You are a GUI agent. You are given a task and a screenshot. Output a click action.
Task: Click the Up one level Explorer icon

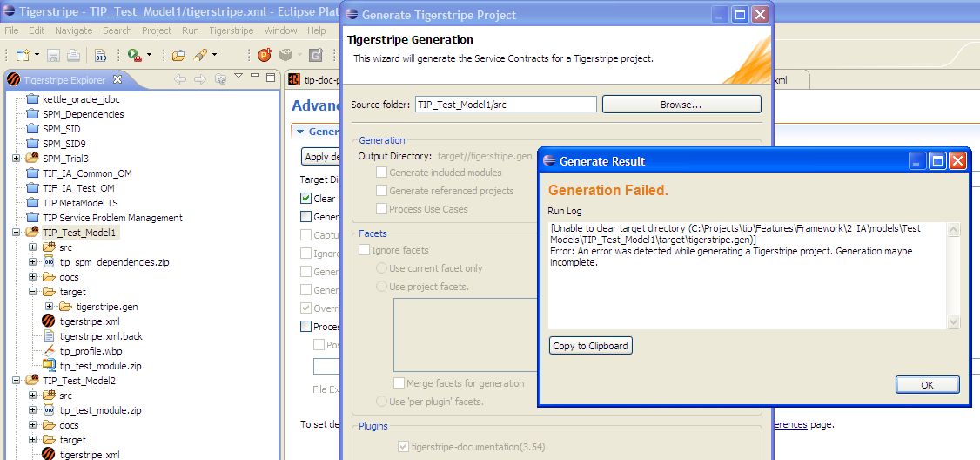(x=220, y=79)
